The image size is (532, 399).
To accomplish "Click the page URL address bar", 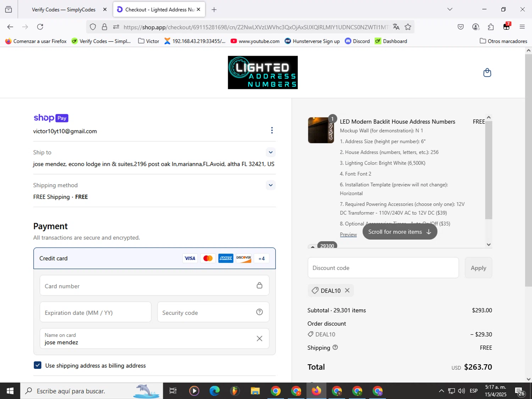I will (255, 27).
